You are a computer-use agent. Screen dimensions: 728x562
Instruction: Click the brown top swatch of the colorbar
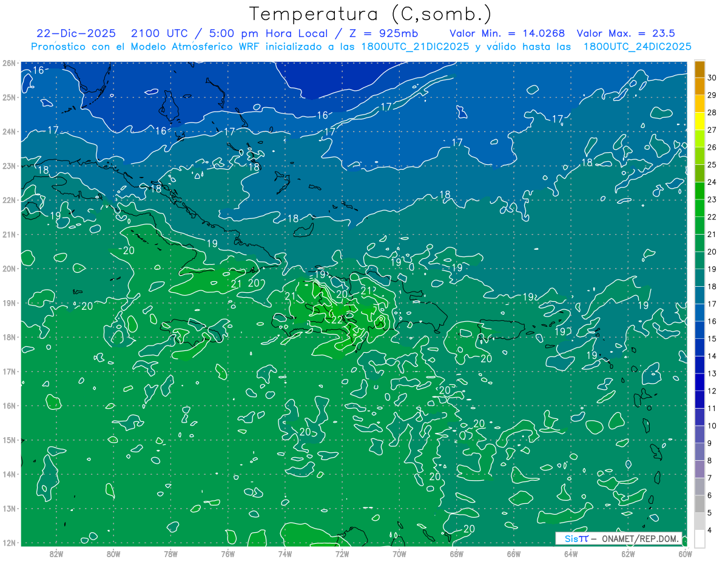(x=699, y=69)
